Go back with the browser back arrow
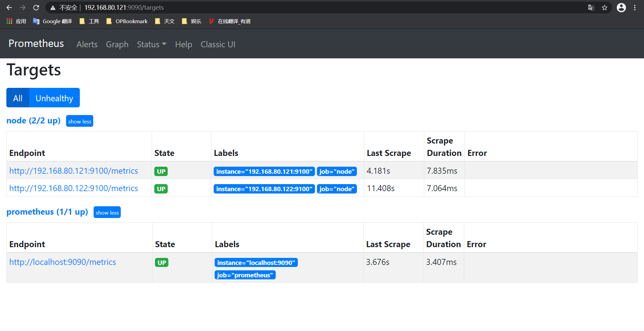 (9, 7)
